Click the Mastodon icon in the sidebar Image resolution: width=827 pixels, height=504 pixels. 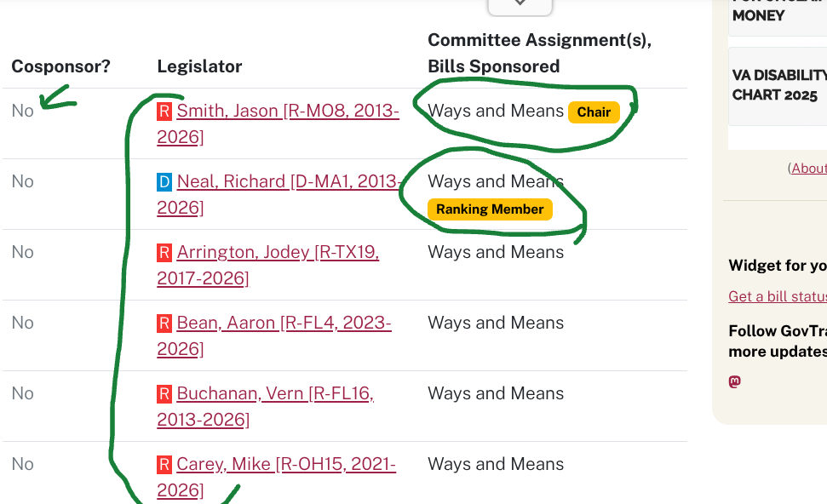(734, 381)
